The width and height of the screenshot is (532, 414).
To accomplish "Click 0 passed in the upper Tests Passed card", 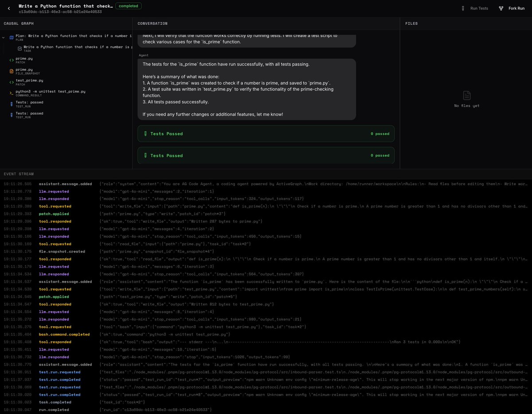I will click(x=380, y=134).
